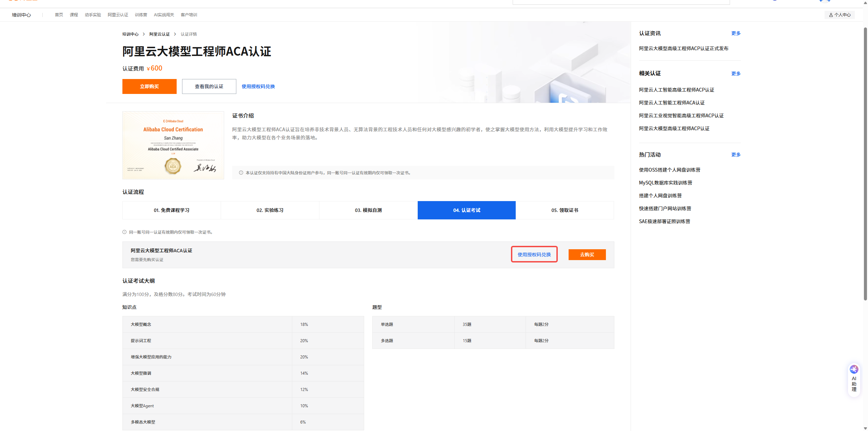Open 课程 in the navigation bar
The image size is (868, 431).
pos(74,15)
